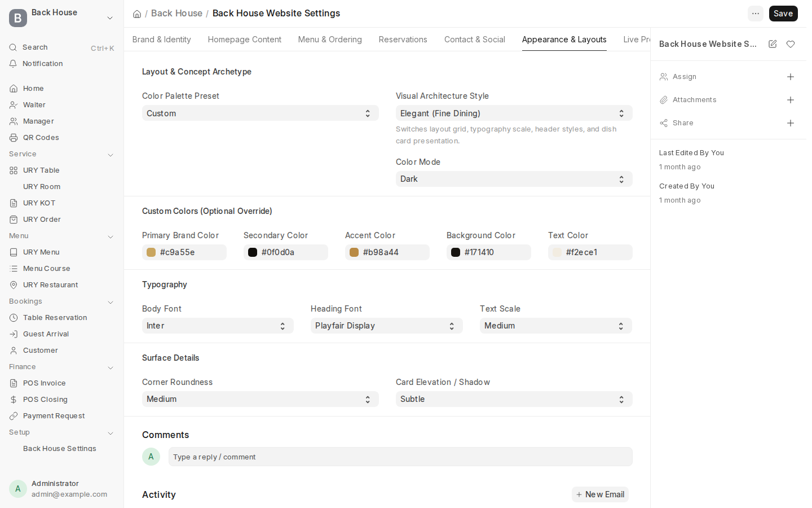
Task: Click the Save button
Action: click(783, 14)
